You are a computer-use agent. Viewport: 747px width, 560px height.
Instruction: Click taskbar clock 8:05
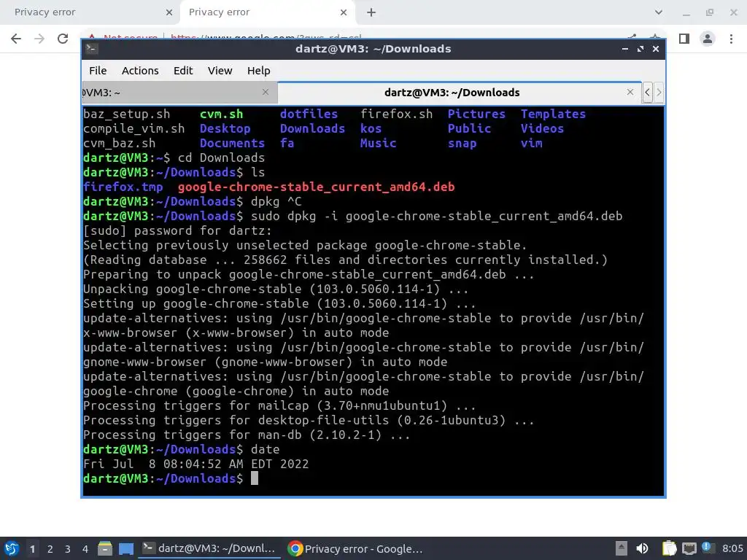[x=732, y=548]
